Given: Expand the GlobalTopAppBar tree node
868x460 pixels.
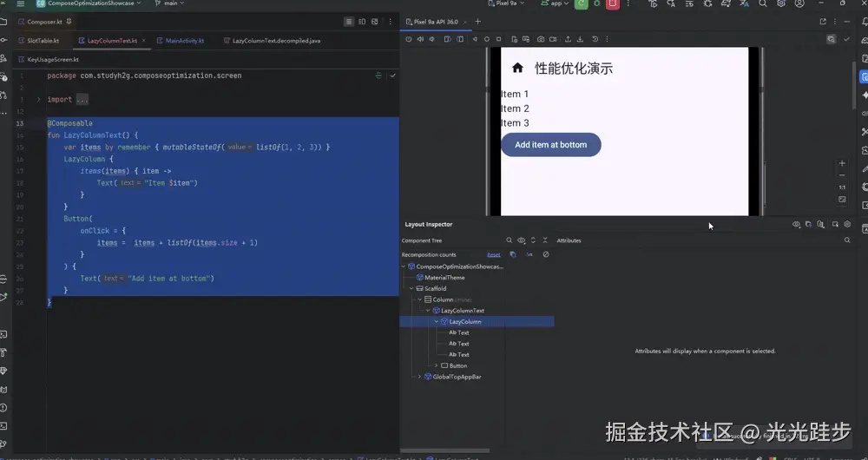Looking at the screenshot, I should (x=419, y=377).
